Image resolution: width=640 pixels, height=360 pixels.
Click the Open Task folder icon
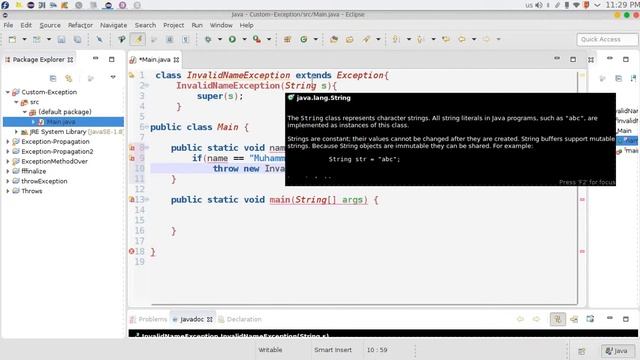click(350, 39)
